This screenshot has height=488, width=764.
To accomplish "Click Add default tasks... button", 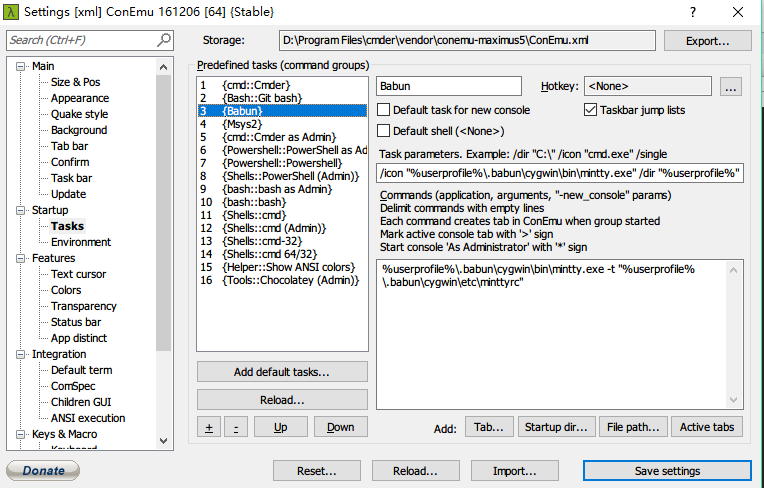I will click(x=282, y=372).
